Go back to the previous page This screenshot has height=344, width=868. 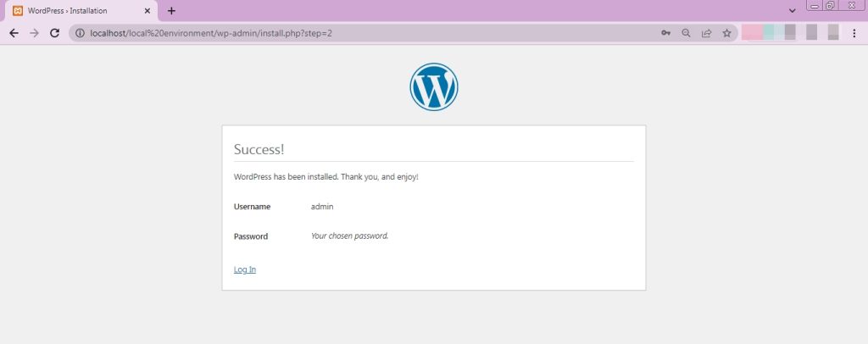[14, 33]
